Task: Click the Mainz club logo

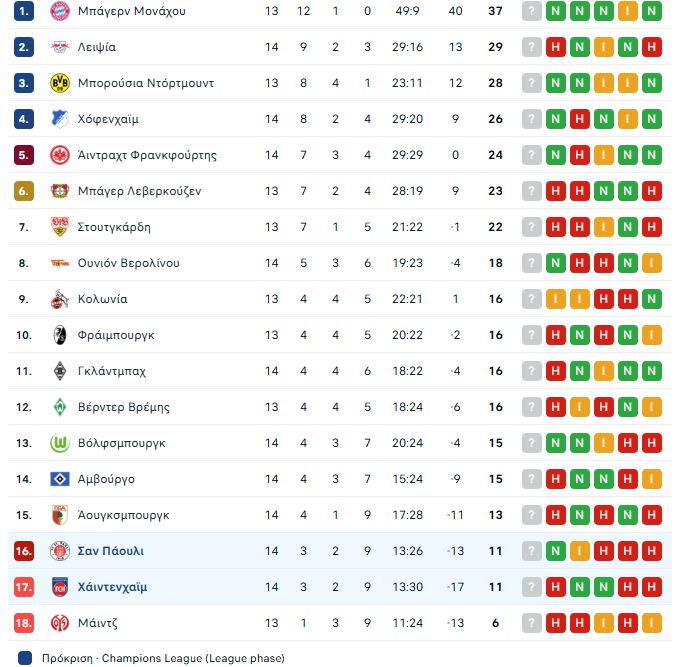Action: 59,623
